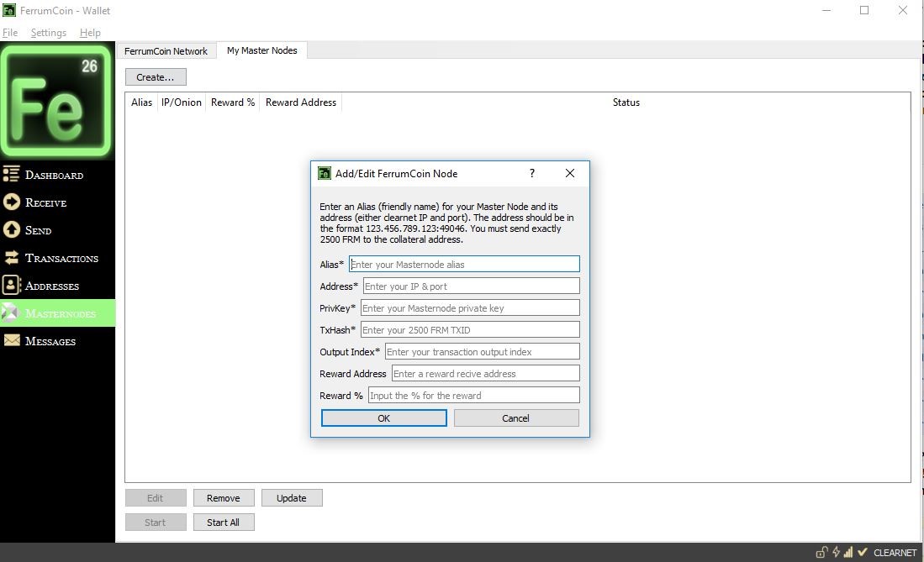Viewport: 924px width, 562px height.
Task: Close the FerrumCoin Wallet window
Action: point(903,10)
